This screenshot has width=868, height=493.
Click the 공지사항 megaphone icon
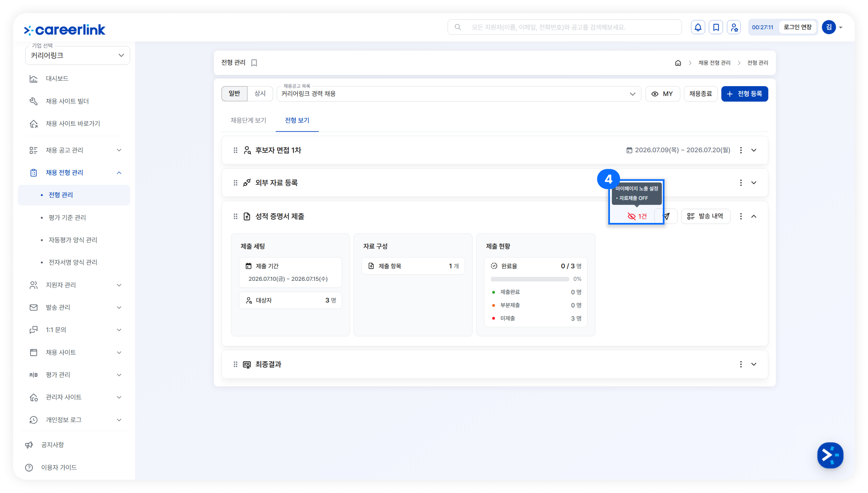point(29,445)
